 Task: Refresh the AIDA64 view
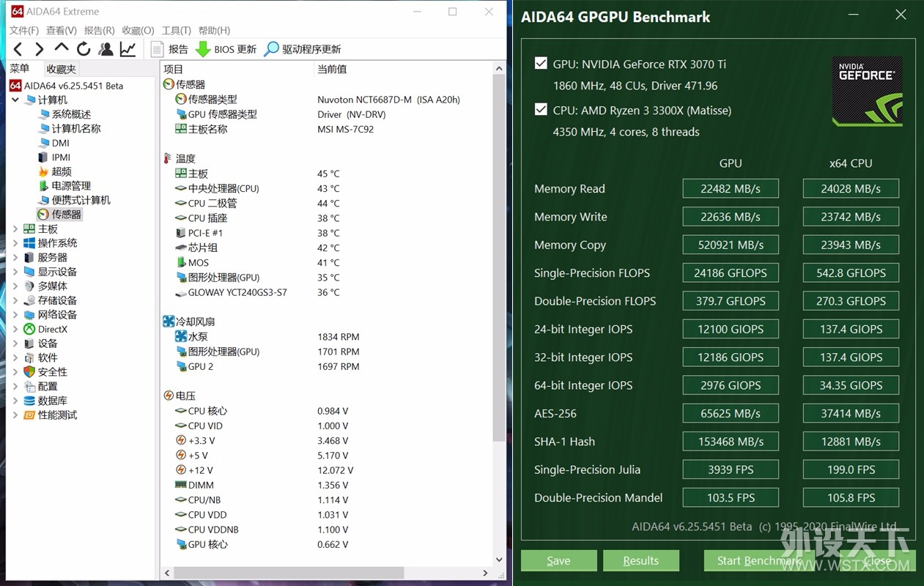(x=84, y=49)
